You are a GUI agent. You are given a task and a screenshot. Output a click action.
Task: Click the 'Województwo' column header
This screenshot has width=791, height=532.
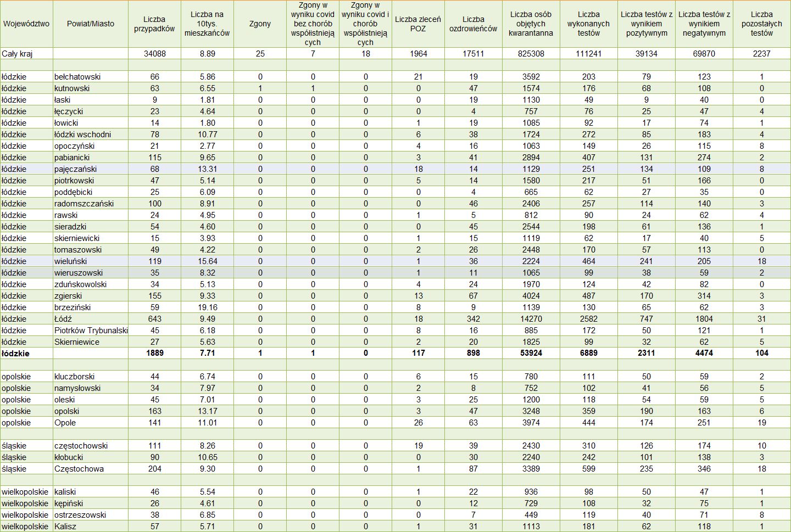click(26, 24)
